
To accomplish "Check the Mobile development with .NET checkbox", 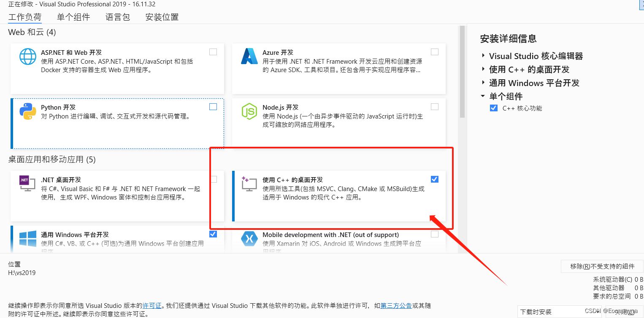I will tap(435, 234).
